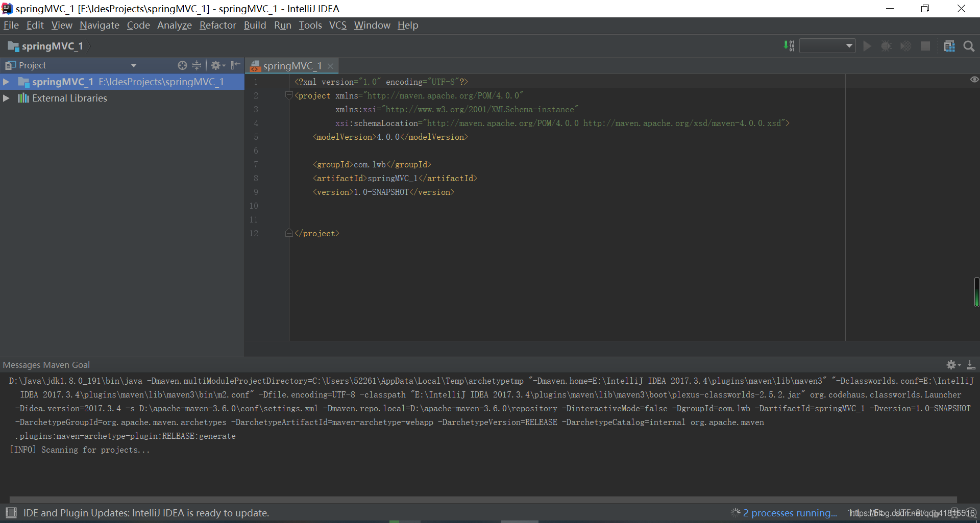
Task: Select springMVC_1 project root row
Action: (x=122, y=82)
